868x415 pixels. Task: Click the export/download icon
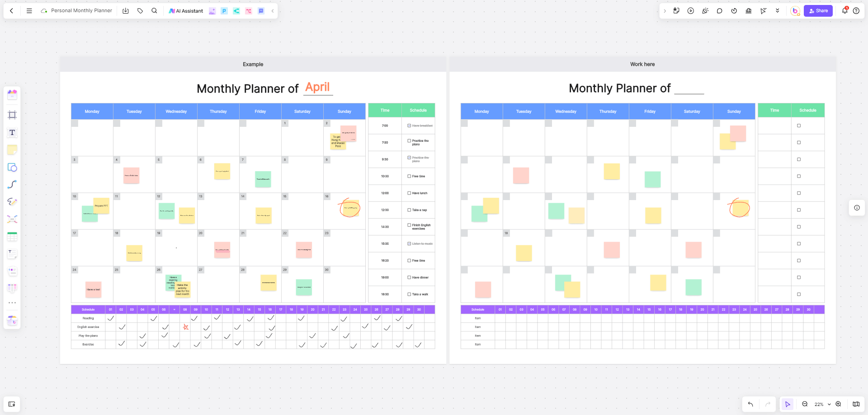coord(126,11)
